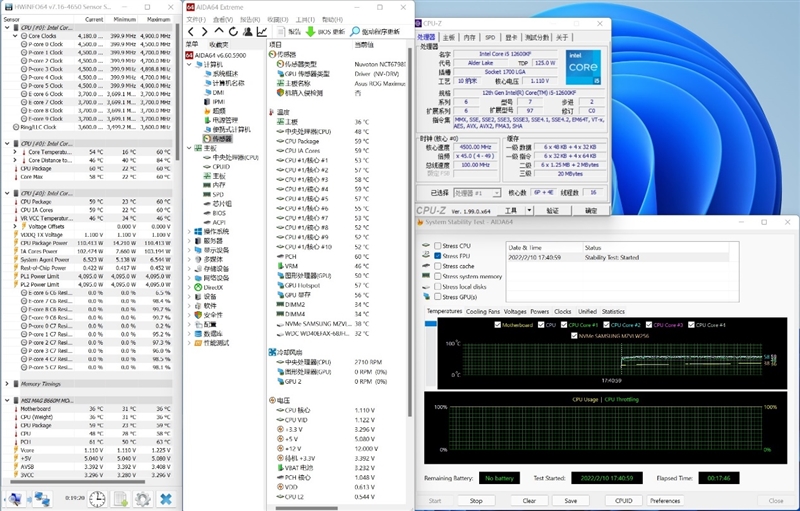Click temperature graph blue scale indicator
The image size is (800, 511).
tap(431, 324)
